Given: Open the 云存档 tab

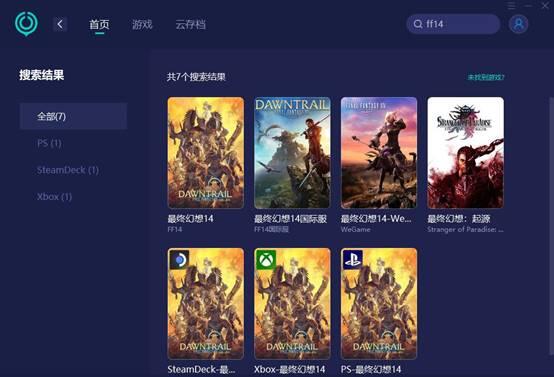Looking at the screenshot, I should 190,24.
